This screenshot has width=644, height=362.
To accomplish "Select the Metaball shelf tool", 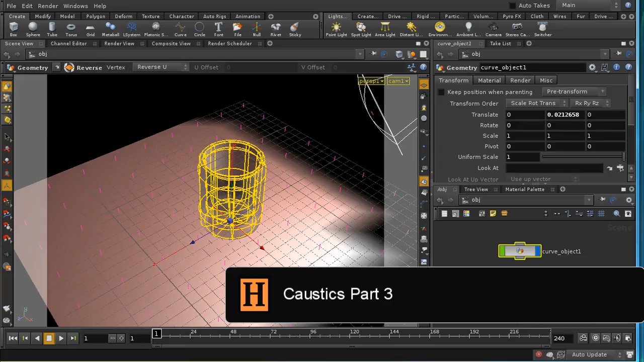I will (110, 28).
